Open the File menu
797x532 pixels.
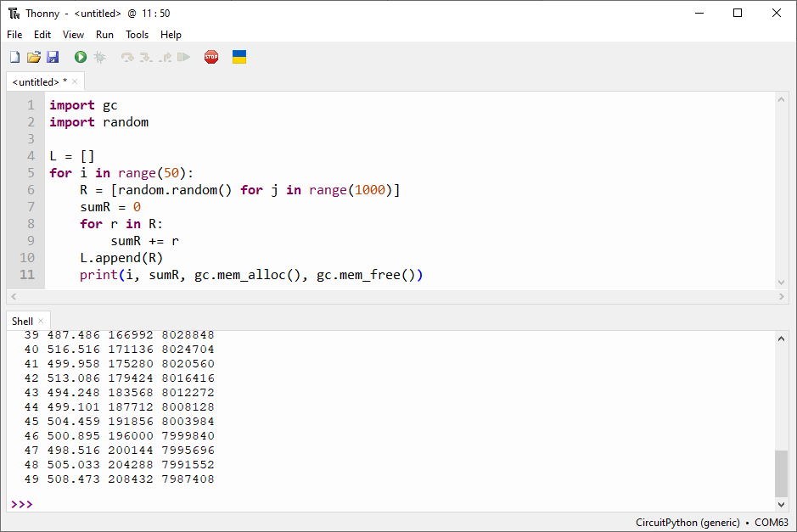pos(14,35)
